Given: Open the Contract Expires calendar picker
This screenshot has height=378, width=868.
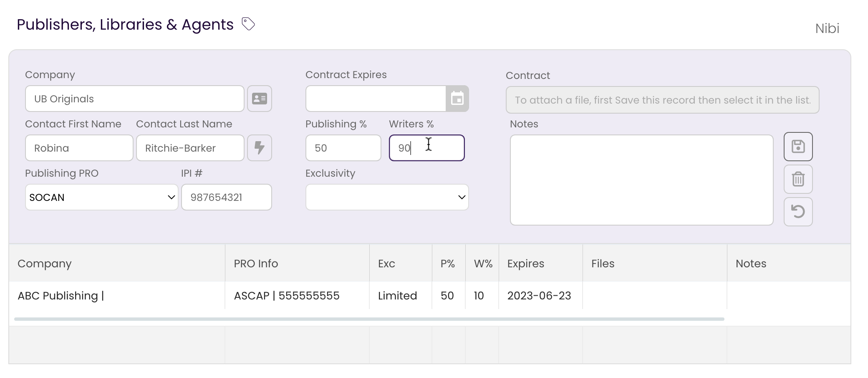Looking at the screenshot, I should point(457,99).
